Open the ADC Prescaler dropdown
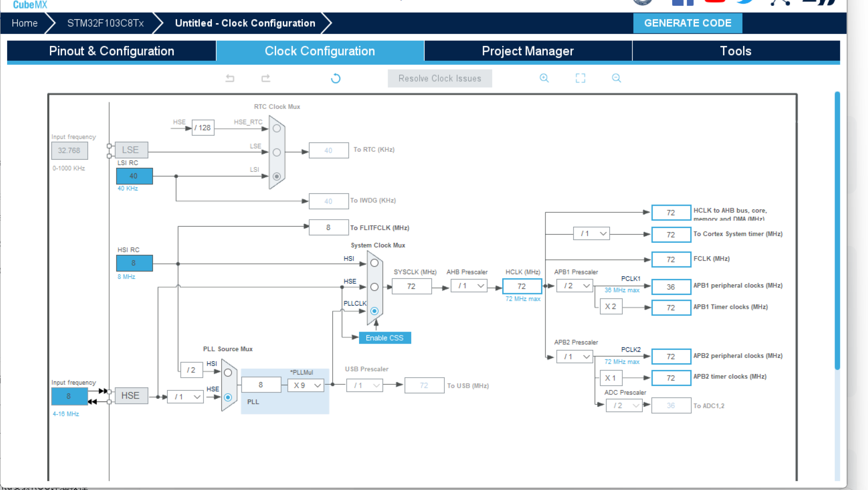 coord(624,405)
